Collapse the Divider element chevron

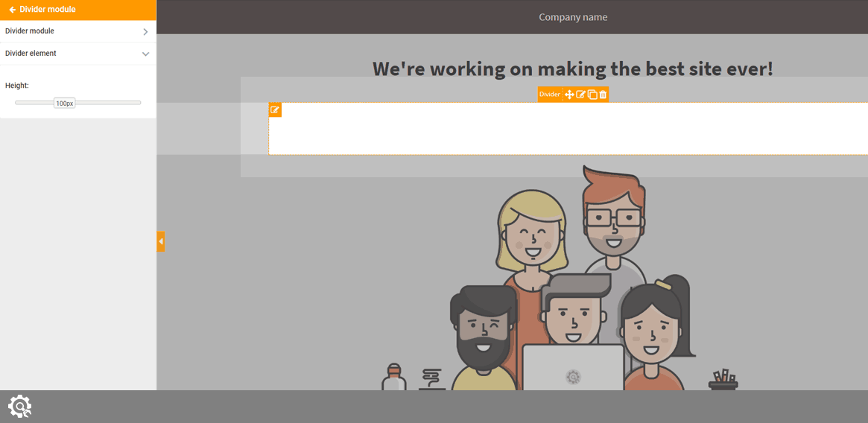point(145,54)
